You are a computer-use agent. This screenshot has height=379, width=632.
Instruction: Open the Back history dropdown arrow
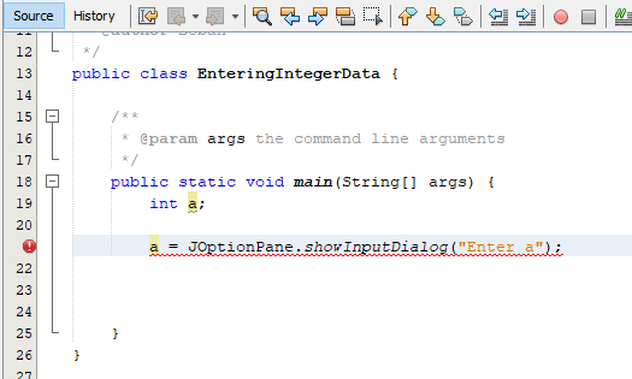[195, 17]
